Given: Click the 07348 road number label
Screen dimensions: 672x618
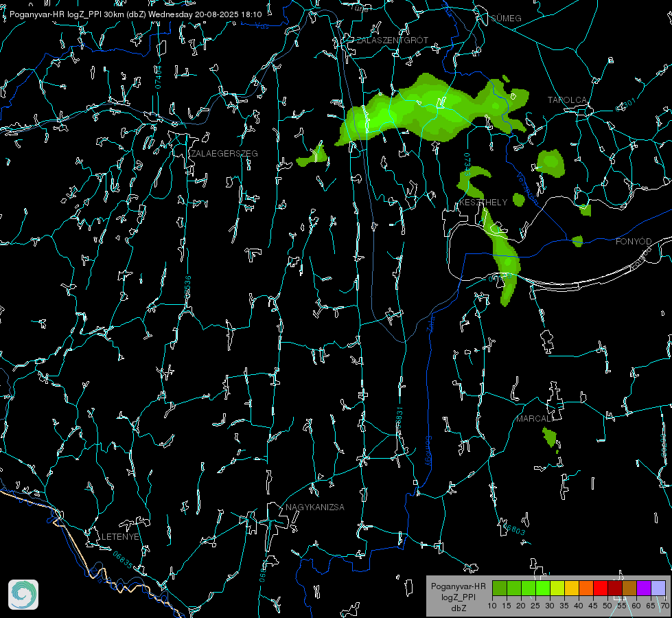Looking at the screenshot, I should click(x=467, y=164).
